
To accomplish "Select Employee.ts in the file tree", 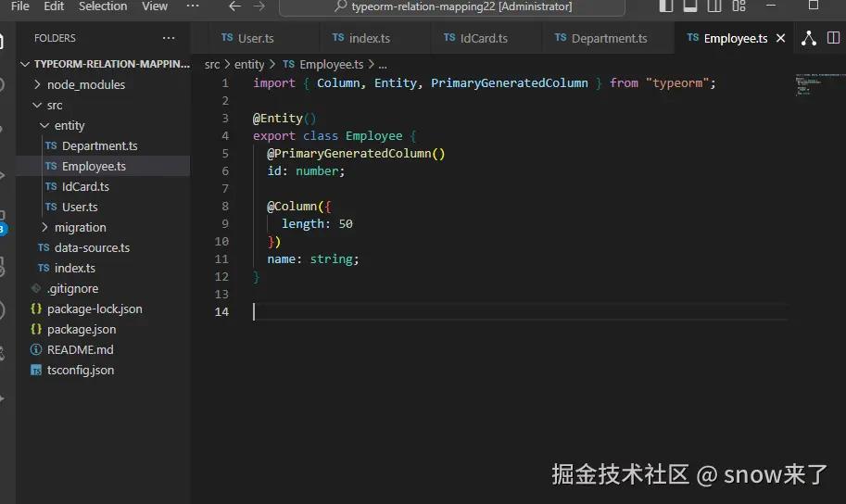I will (x=103, y=166).
